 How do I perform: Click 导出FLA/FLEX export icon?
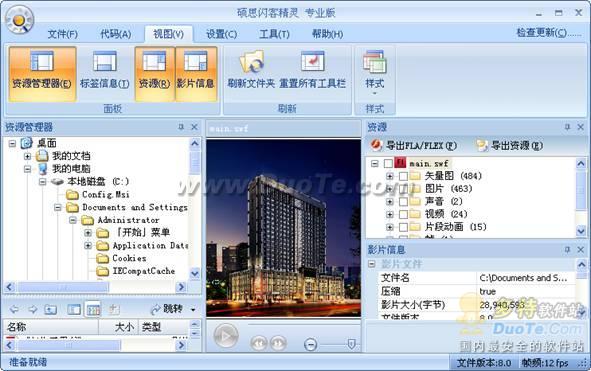pos(376,145)
